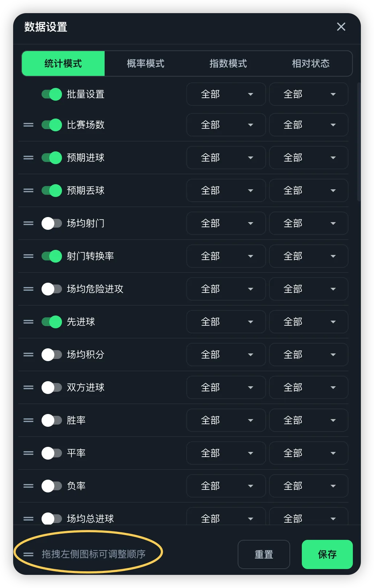
Task: Click the 重置 button
Action: 264,554
